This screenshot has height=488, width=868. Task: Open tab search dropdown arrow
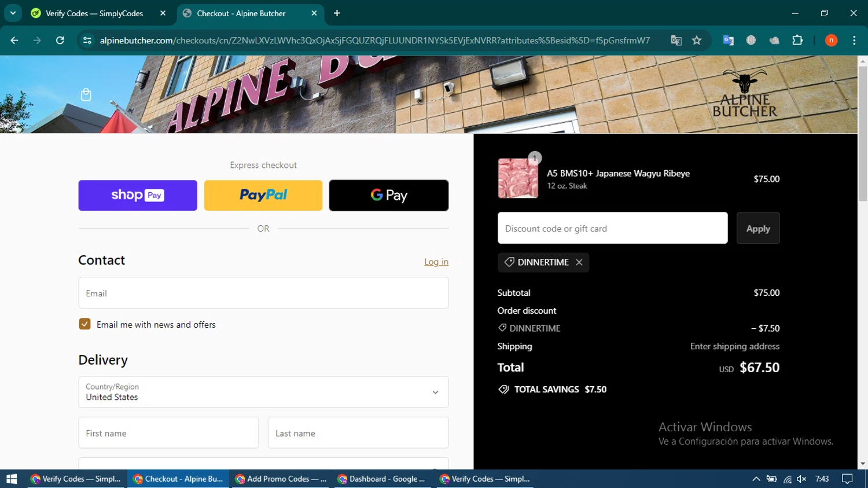(x=13, y=13)
